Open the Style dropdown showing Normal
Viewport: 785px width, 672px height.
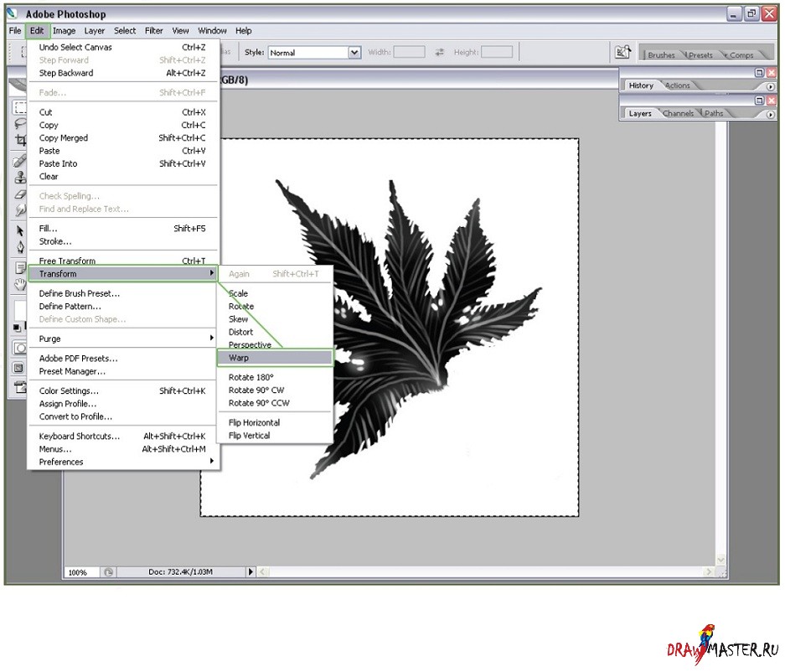click(x=314, y=52)
